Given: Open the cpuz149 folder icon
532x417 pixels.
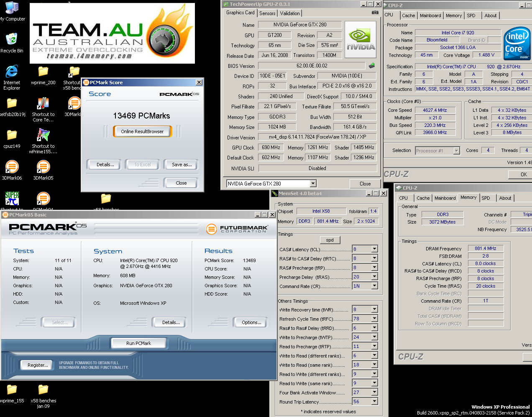Looking at the screenshot, I should 12,139.
